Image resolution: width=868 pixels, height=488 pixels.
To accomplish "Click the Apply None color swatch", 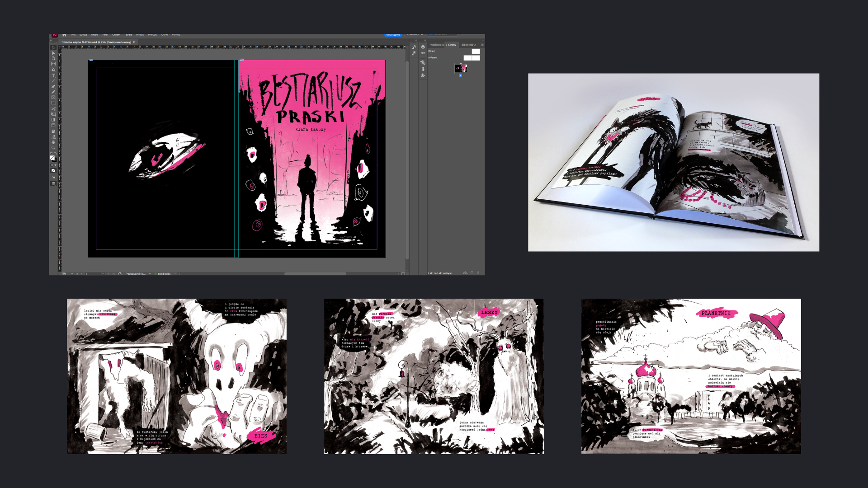I will (x=53, y=171).
